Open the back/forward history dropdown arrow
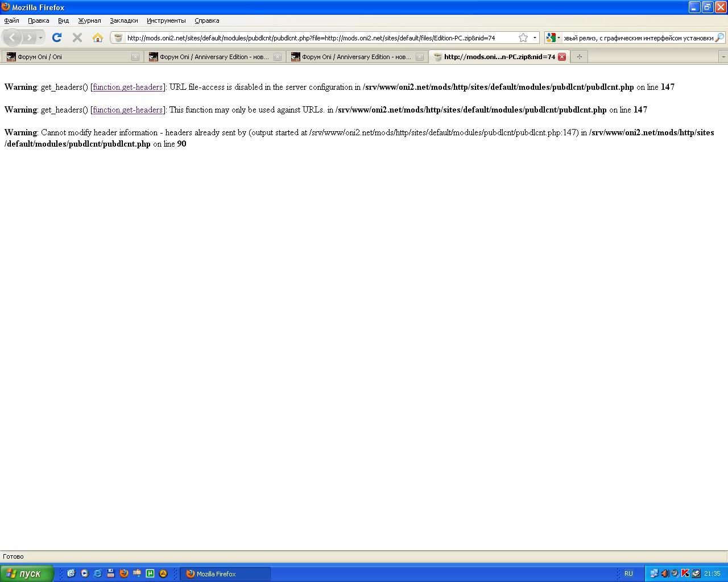The width and height of the screenshot is (728, 582). 40,38
